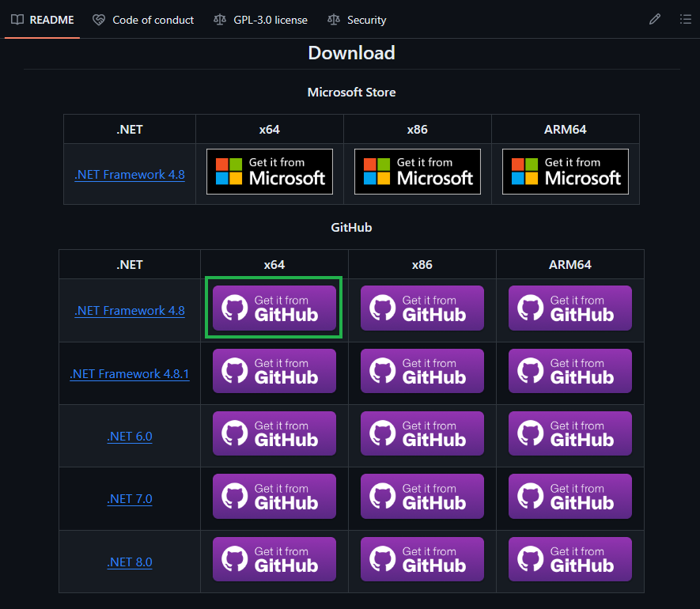
Task: Get .NET Framework 4.8 x86 build from GitHub
Action: click(x=422, y=308)
